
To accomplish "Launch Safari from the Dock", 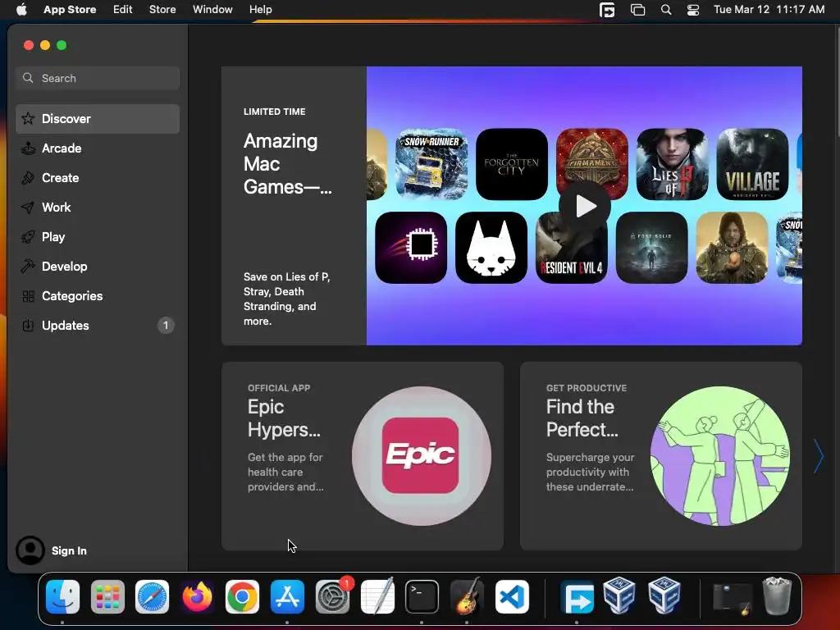I will [x=152, y=596].
